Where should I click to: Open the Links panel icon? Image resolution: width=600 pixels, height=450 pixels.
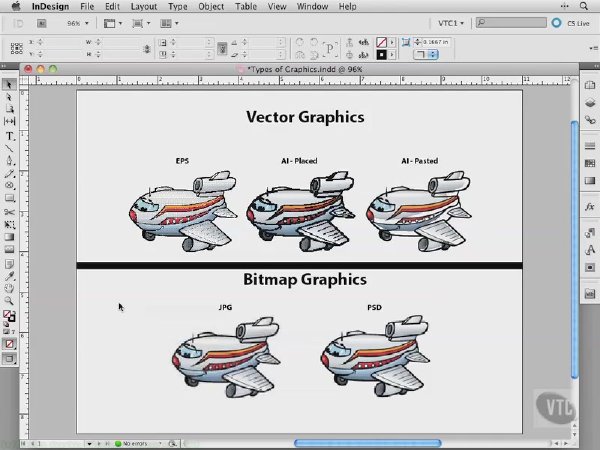[590, 120]
